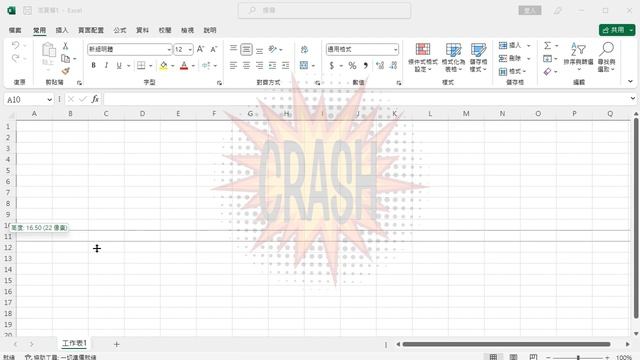Click the Delete cells button

pyautogui.click(x=510, y=58)
